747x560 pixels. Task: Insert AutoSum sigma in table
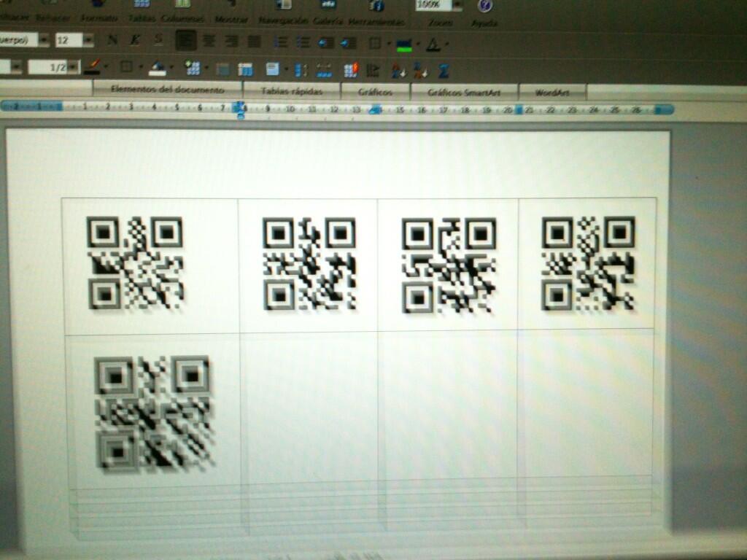[x=444, y=71]
